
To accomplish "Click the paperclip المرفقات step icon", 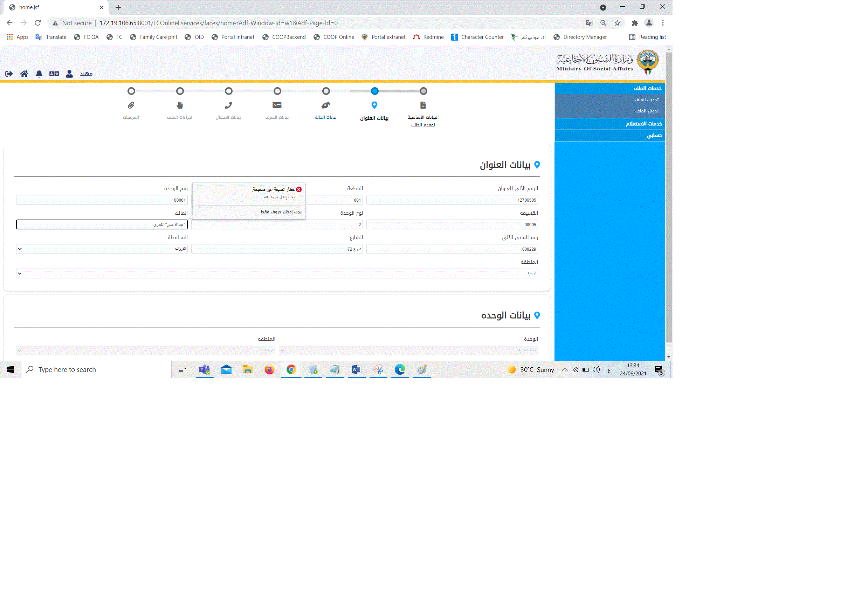I will 131,105.
